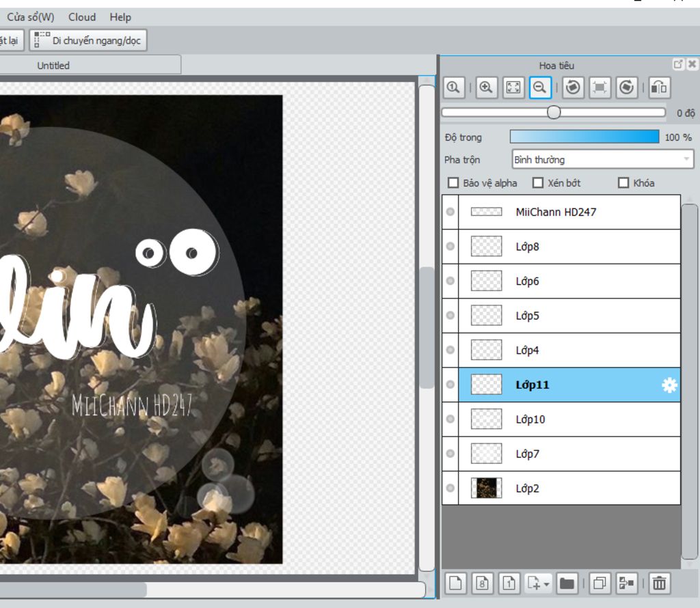The width and height of the screenshot is (700, 608).
Task: Open the Help menu
Action: click(x=120, y=17)
